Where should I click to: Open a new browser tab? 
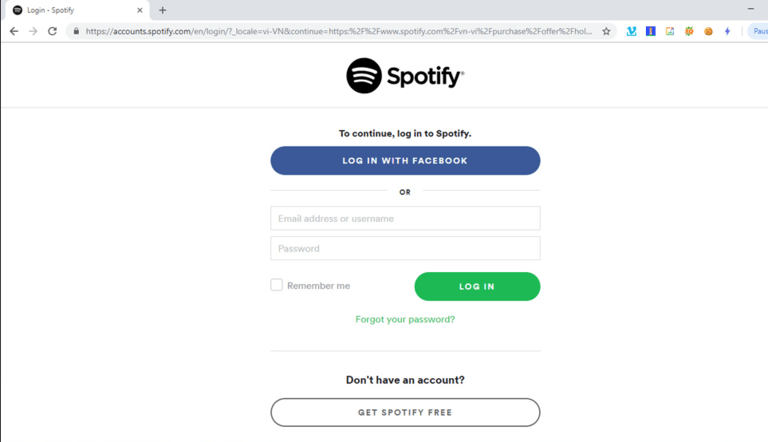pyautogui.click(x=162, y=10)
